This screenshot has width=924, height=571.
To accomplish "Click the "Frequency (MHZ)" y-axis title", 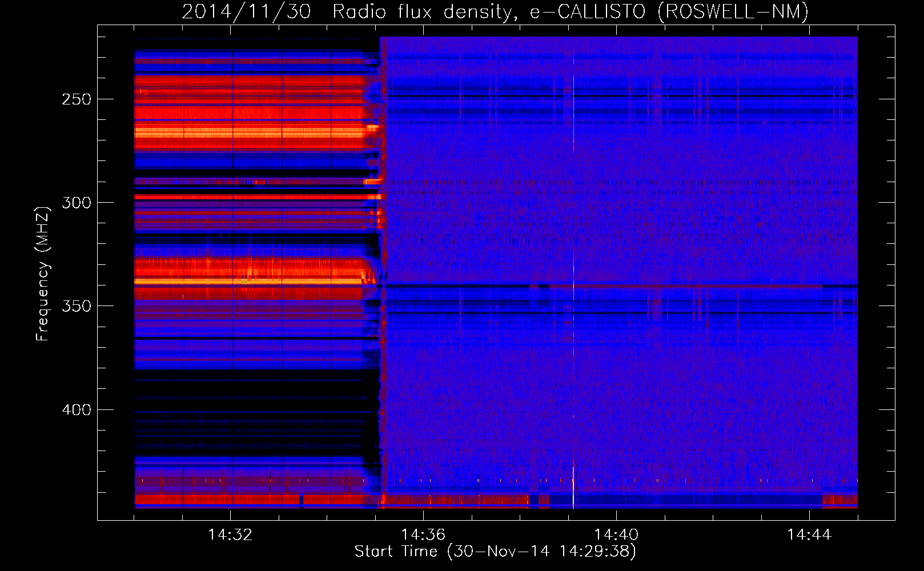I will pos(43,274).
